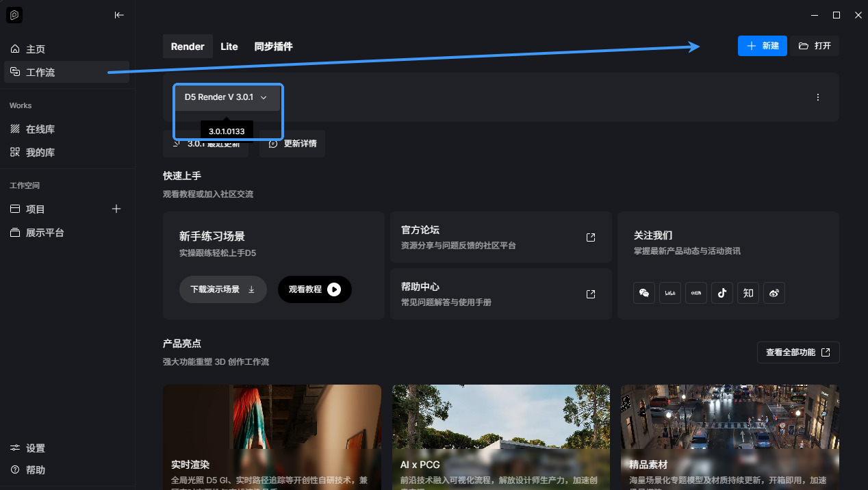Select the AI x PCG feature thumbnail
Viewport: 868px width, 490px height.
[x=500, y=436]
